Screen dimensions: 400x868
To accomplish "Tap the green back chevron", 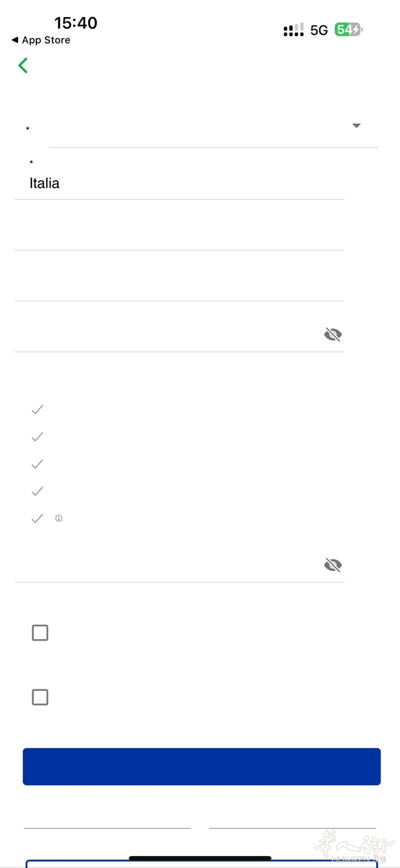I will (x=23, y=66).
